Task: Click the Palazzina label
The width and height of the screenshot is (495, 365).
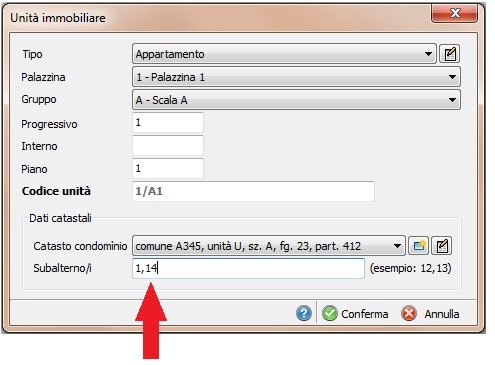Action: click(x=43, y=77)
